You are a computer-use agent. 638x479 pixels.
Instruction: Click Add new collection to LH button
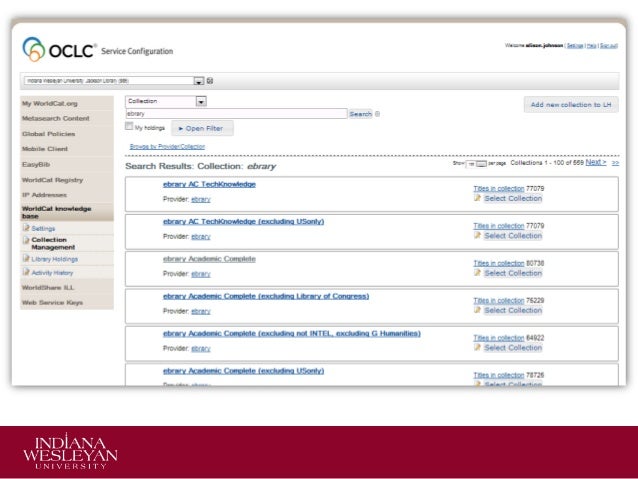[x=571, y=105]
